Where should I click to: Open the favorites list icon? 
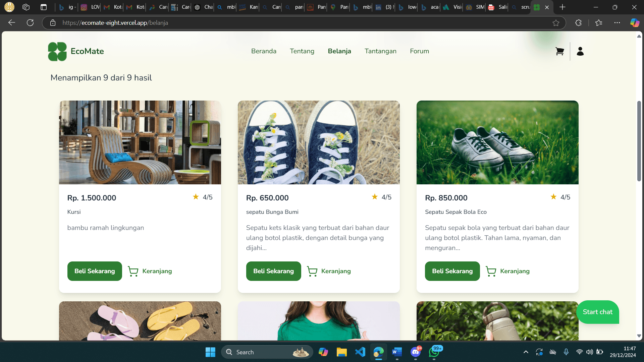pos(599,23)
